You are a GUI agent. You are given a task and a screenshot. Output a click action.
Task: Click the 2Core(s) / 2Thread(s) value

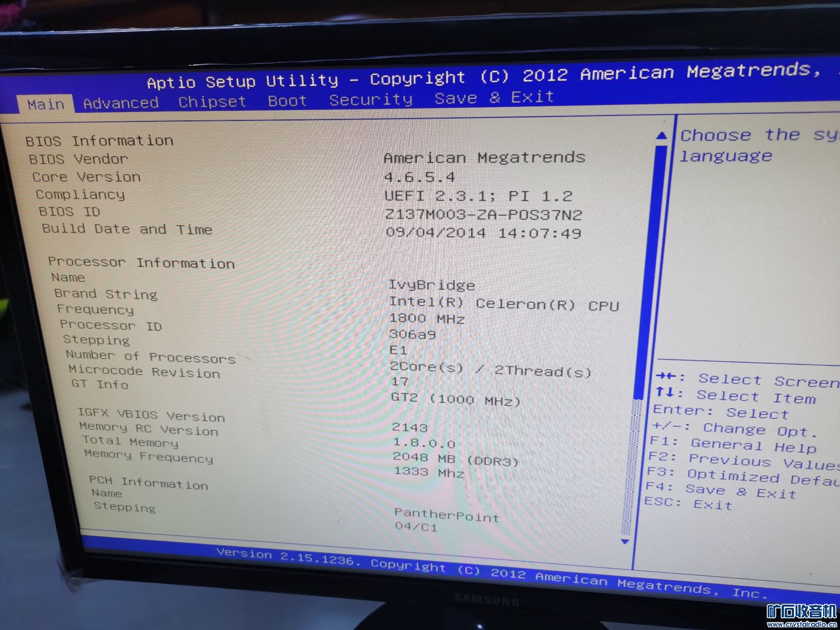pyautogui.click(x=490, y=370)
